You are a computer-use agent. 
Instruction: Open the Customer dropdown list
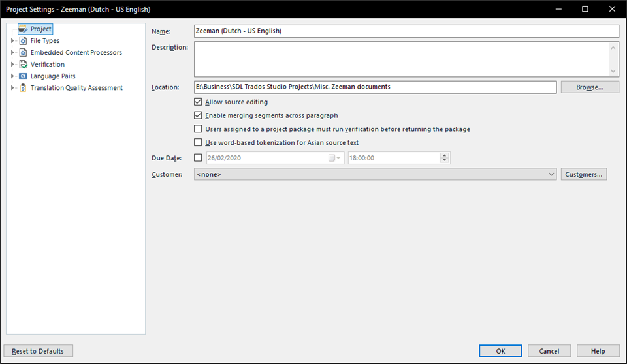coord(375,174)
